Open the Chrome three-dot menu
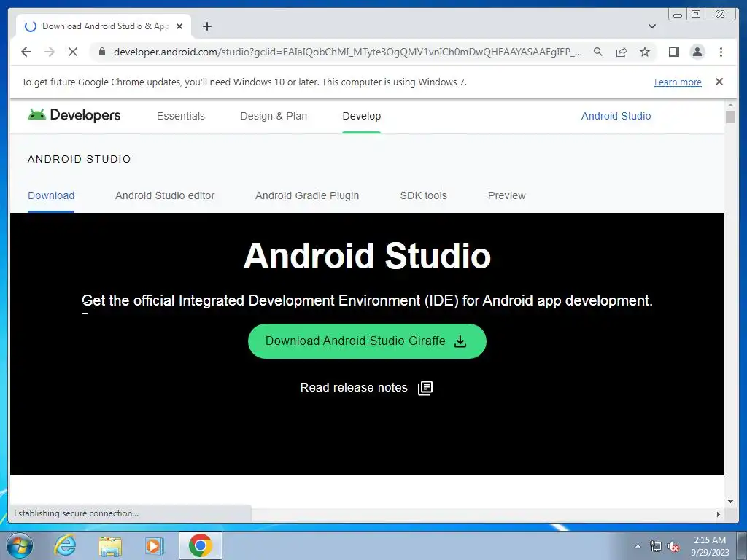 pyautogui.click(x=721, y=52)
